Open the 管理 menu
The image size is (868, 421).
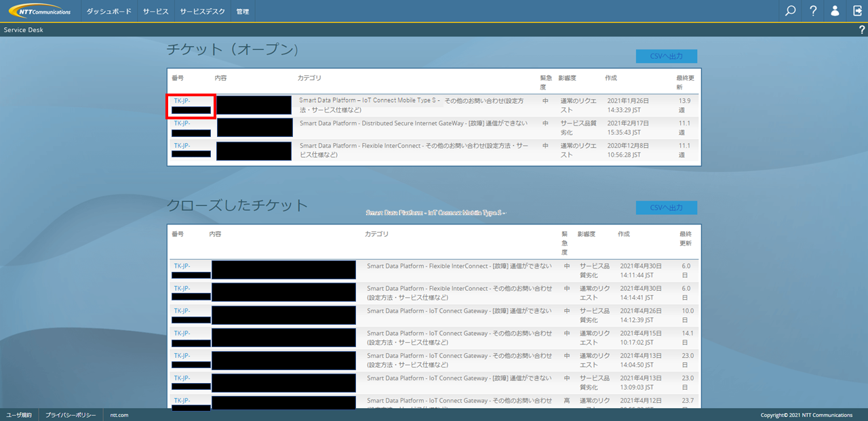click(x=243, y=12)
